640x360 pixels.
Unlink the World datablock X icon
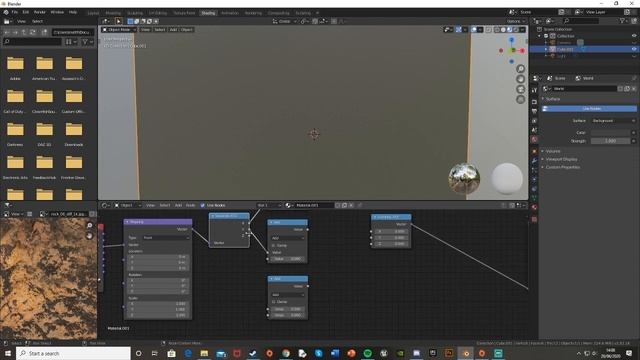(x=634, y=89)
